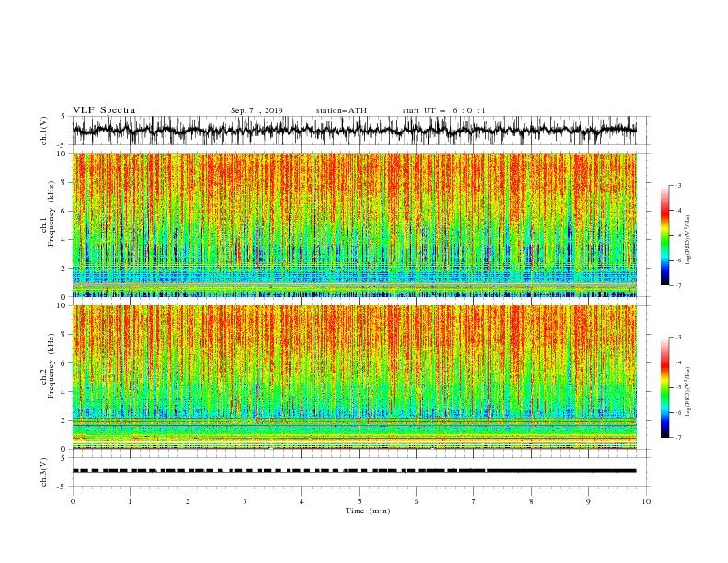The height and width of the screenshot is (563, 728).
Task: Click the lower PSD color scale bar
Action: [x=665, y=387]
